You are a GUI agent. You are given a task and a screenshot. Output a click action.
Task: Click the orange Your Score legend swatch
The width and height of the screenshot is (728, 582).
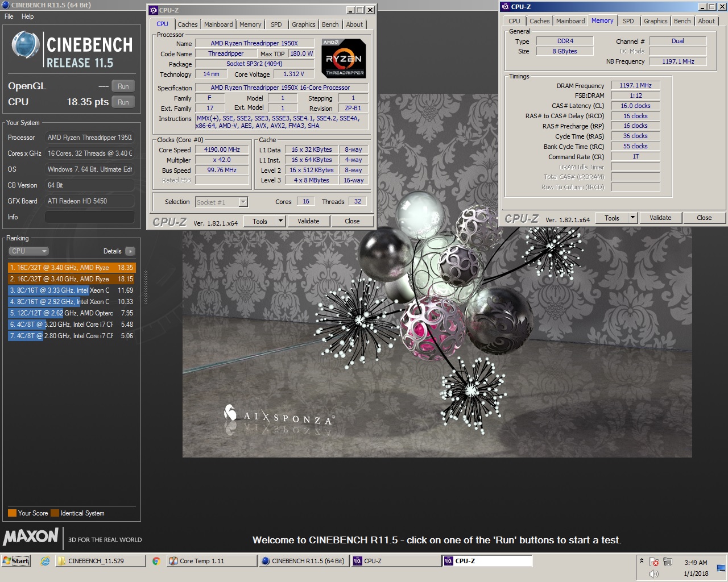[x=12, y=513]
